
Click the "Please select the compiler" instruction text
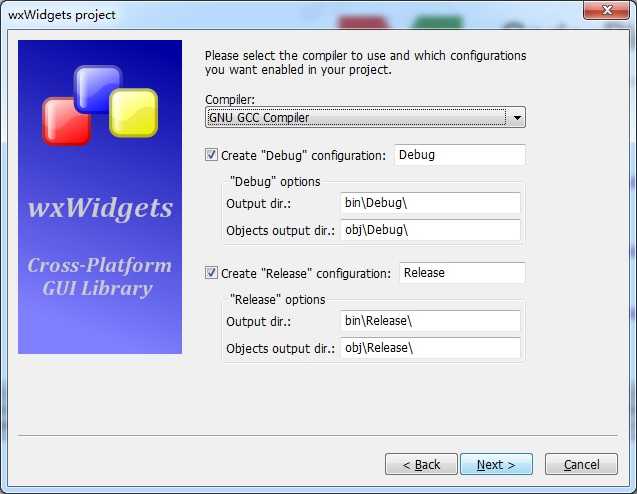click(x=365, y=63)
